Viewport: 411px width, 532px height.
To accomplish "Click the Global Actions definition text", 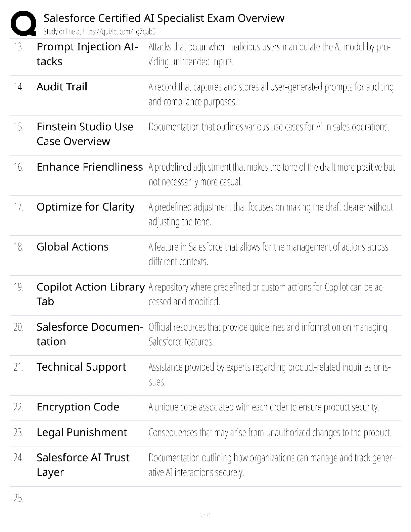I will 268,254.
